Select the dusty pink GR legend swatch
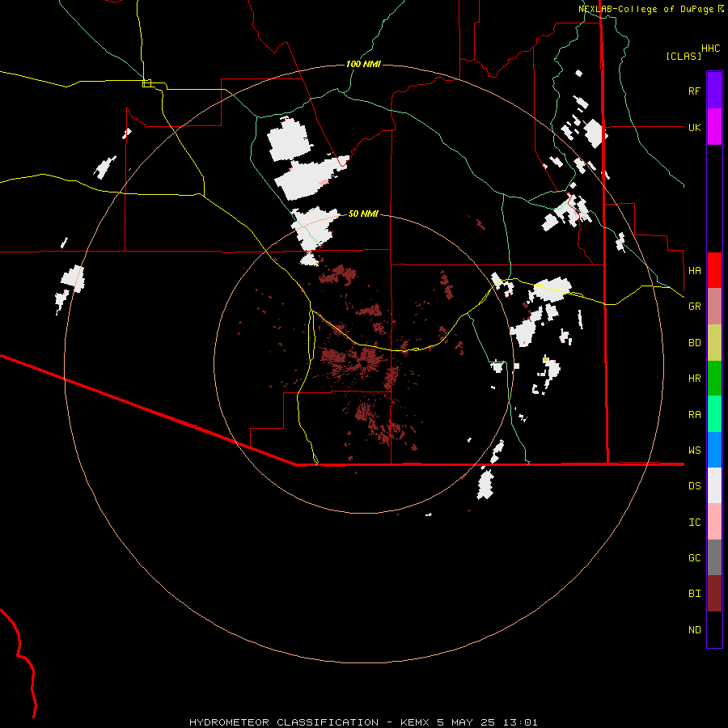 [714, 307]
